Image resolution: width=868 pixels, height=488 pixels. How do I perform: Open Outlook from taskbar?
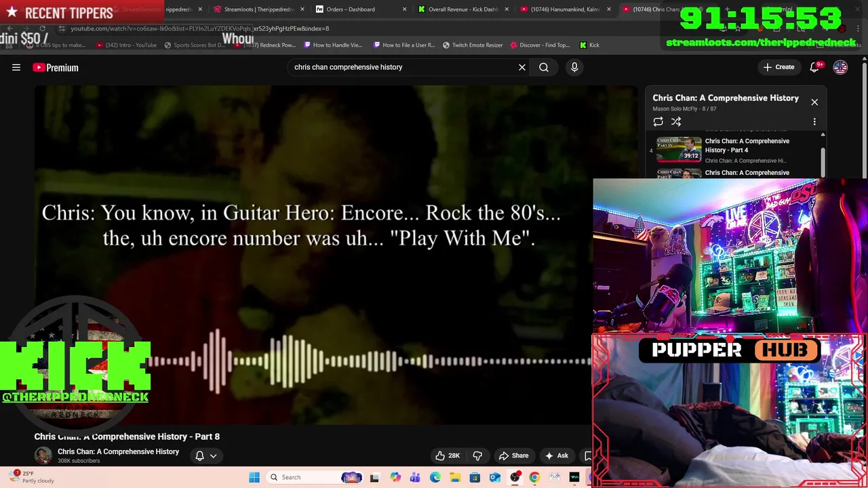coord(495,477)
